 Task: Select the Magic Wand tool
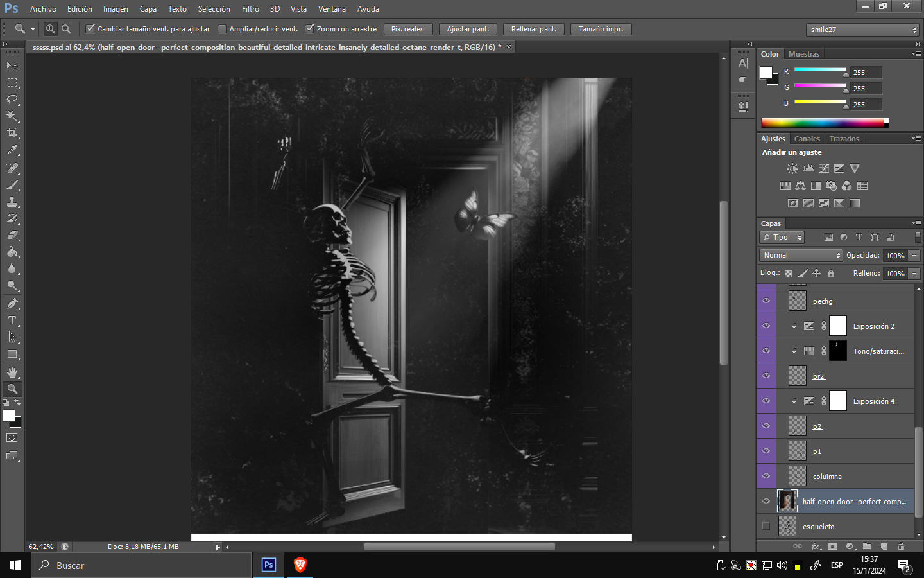(12, 116)
